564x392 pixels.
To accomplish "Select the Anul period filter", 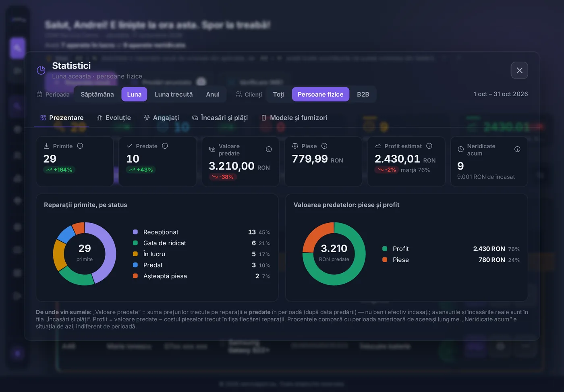I will (213, 94).
